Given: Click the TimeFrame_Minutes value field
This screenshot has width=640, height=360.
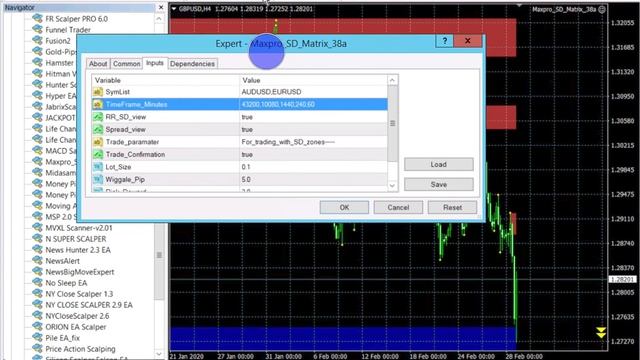Looking at the screenshot, I should (313, 104).
